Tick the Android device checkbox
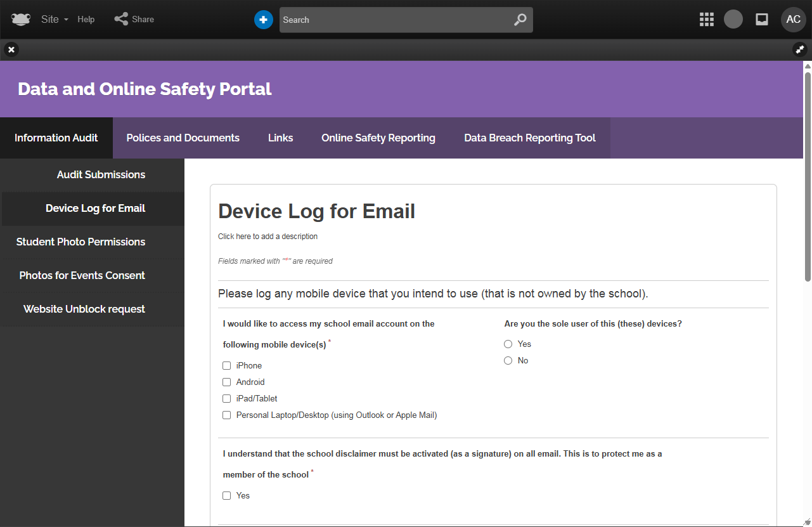The width and height of the screenshot is (812, 527). coord(226,382)
